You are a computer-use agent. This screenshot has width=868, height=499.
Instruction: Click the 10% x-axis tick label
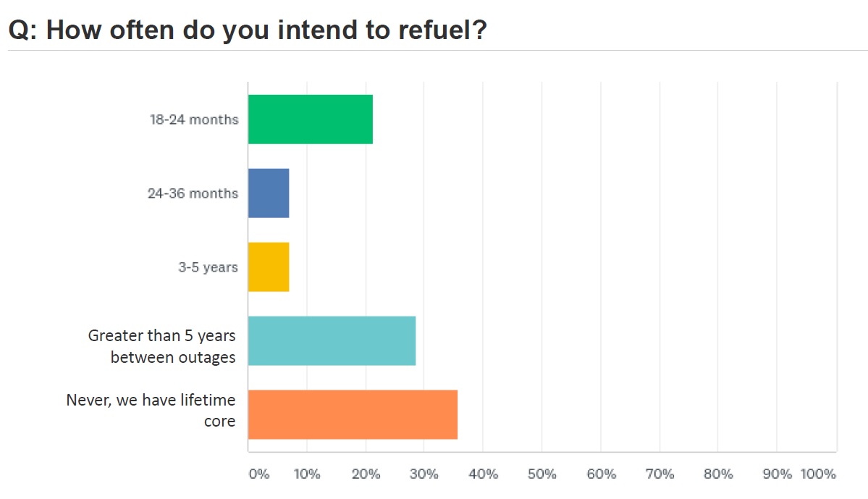click(307, 474)
